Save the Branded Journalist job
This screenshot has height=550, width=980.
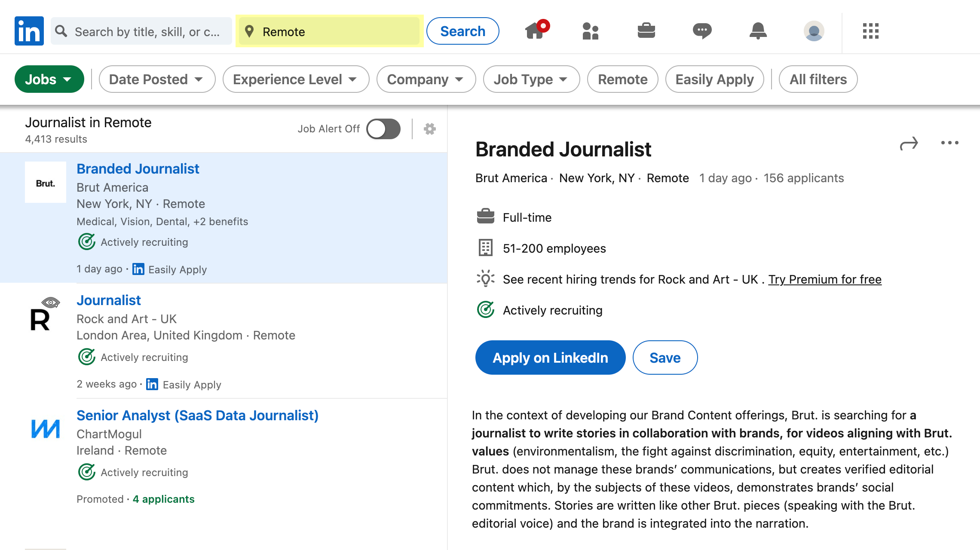tap(665, 357)
